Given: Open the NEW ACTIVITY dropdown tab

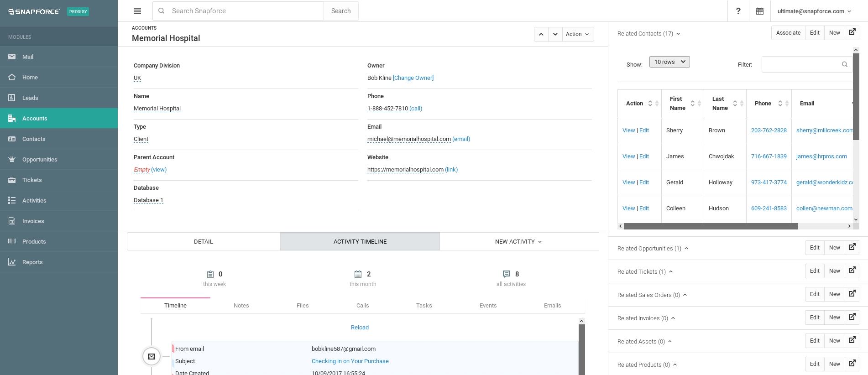Looking at the screenshot, I should [x=519, y=242].
